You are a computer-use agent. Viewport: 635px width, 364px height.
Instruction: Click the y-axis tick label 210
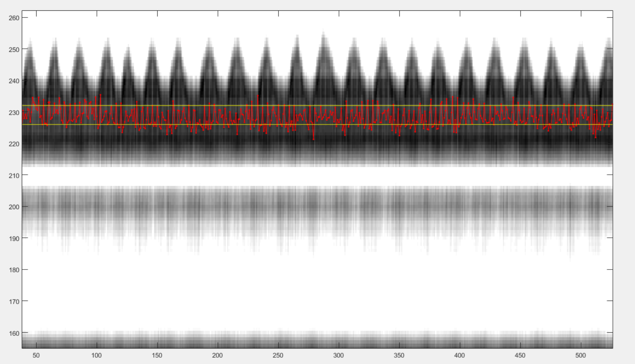(14, 175)
